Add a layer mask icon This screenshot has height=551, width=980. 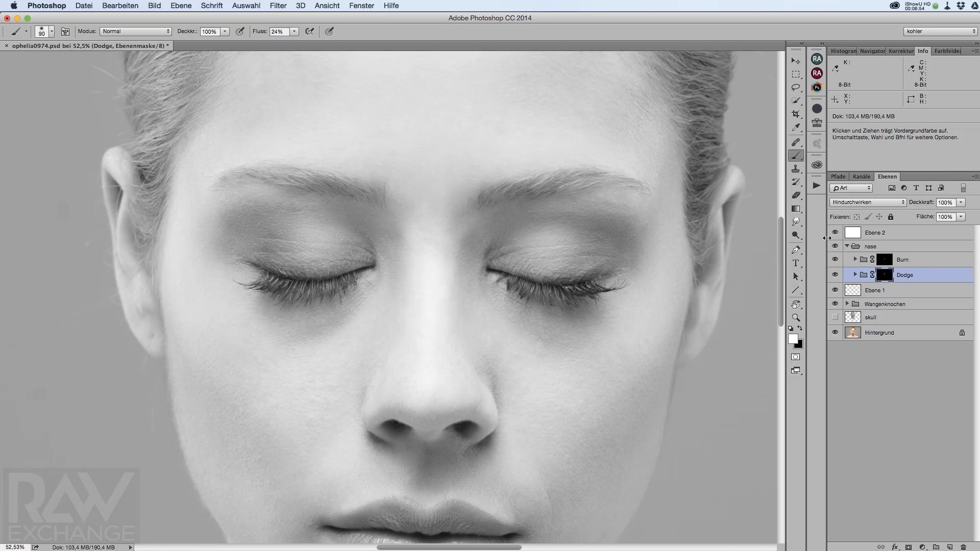point(909,547)
